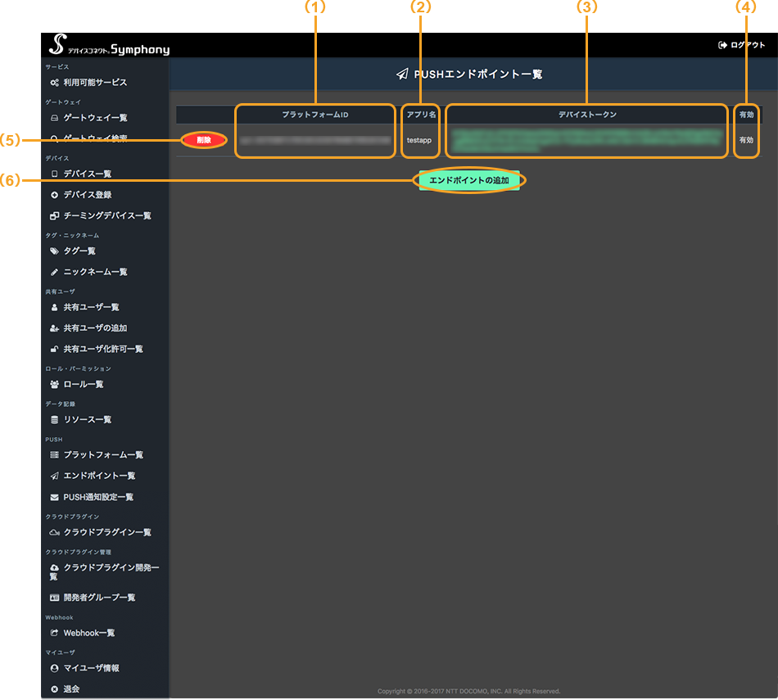Viewport: 778px width, 700px height.
Task: Click the 共有ユーザの追加 add-user icon
Action: [55, 328]
